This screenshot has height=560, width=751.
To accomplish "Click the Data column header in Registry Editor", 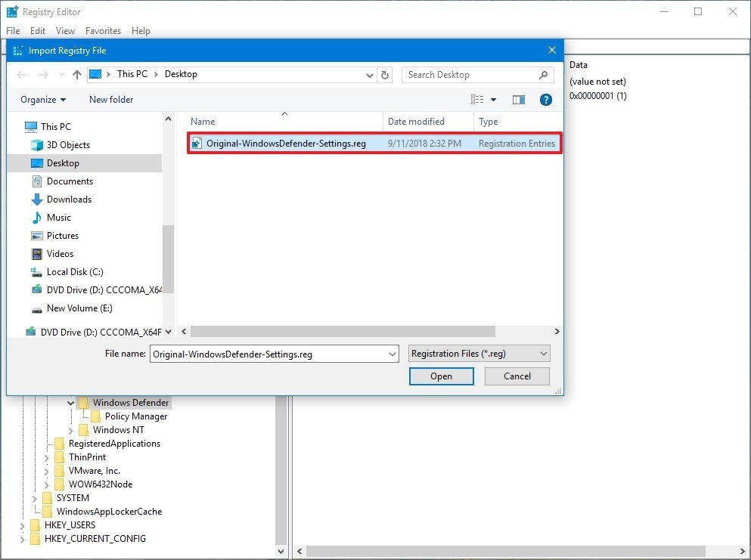I will tap(578, 65).
